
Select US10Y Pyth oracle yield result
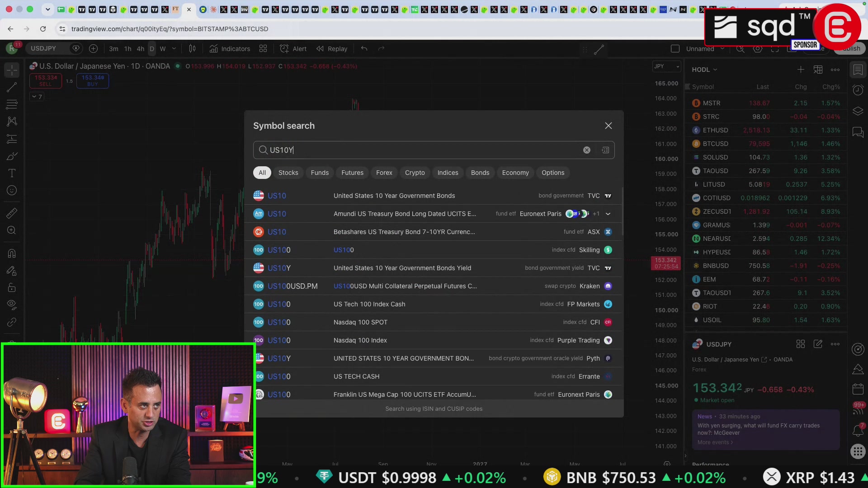point(433,358)
